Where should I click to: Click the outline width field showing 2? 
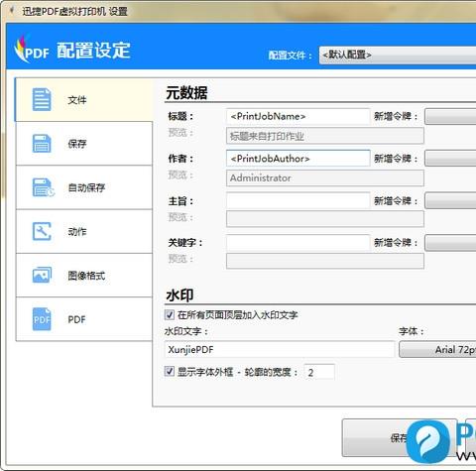coord(319,372)
